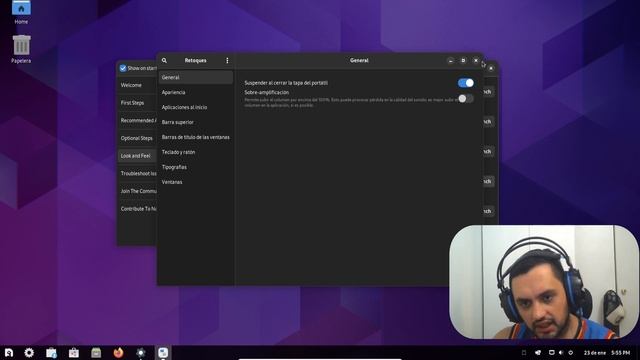The height and width of the screenshot is (360, 640).
Task: Close the welcome window behind Retoques
Action: (491, 68)
